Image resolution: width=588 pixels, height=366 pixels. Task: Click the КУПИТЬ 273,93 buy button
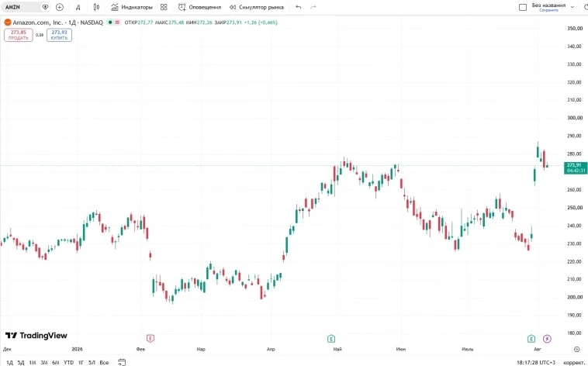point(59,35)
